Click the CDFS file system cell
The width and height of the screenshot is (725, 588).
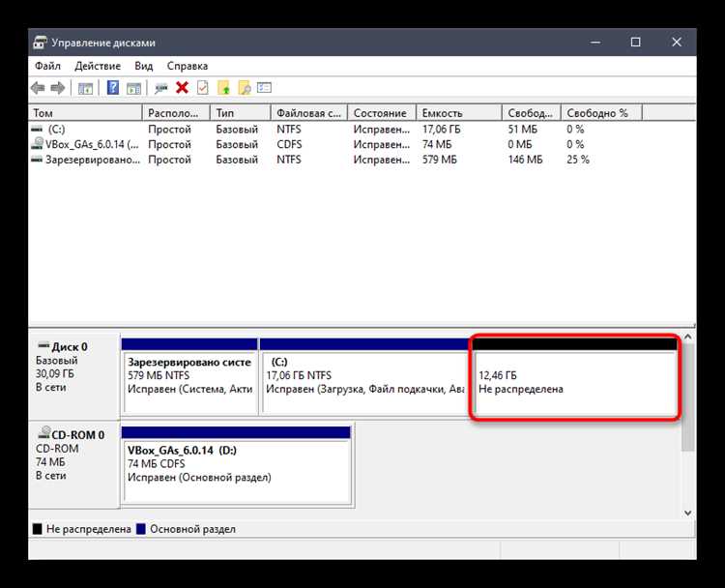(289, 144)
